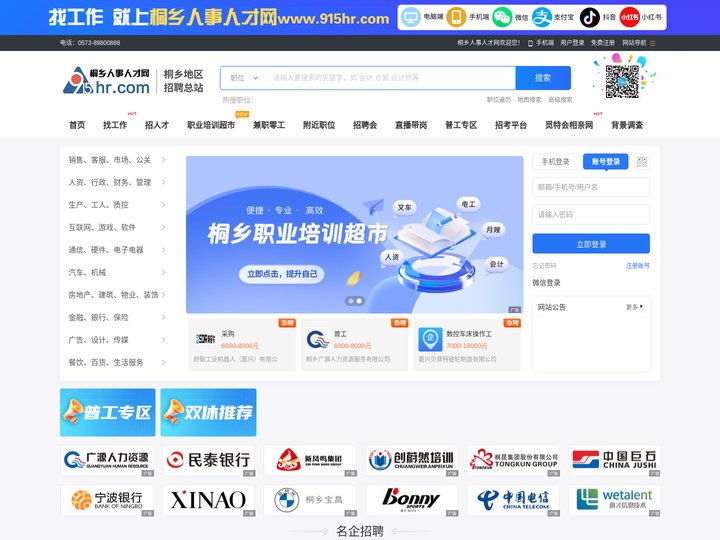The height and width of the screenshot is (540, 720).
Task: Click the desktop version icon in banner
Action: point(410,17)
